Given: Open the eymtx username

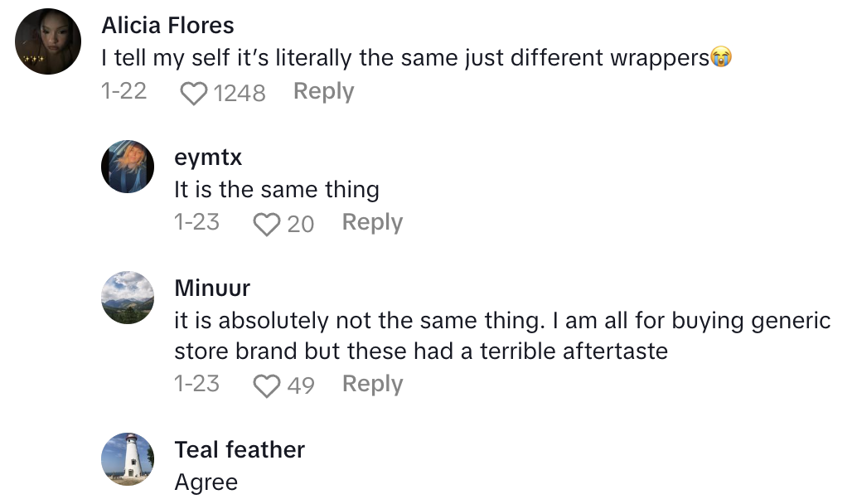Looking at the screenshot, I should (208, 157).
